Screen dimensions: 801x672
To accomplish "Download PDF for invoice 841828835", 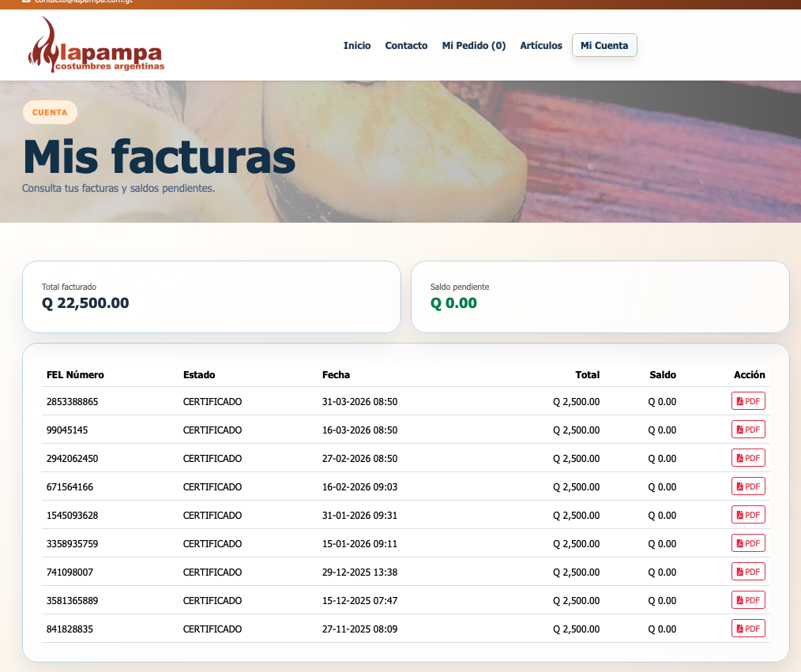I will tap(747, 628).
